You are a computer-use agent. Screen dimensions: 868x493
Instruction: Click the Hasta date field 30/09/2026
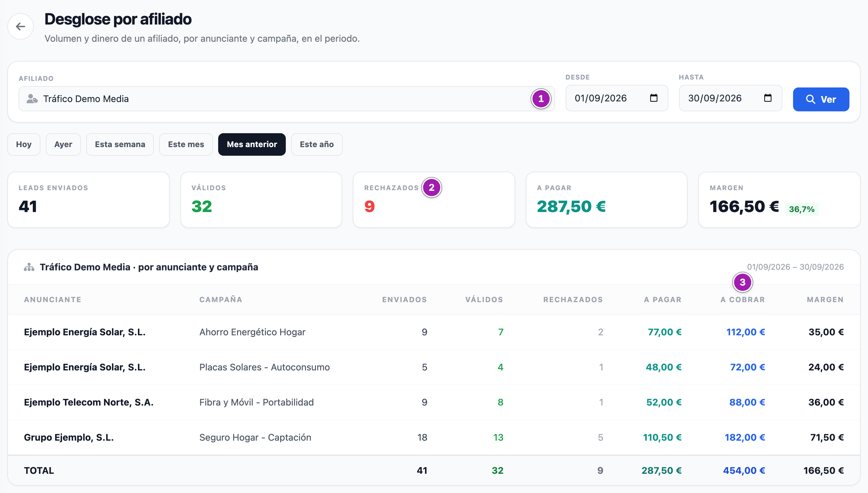click(730, 98)
